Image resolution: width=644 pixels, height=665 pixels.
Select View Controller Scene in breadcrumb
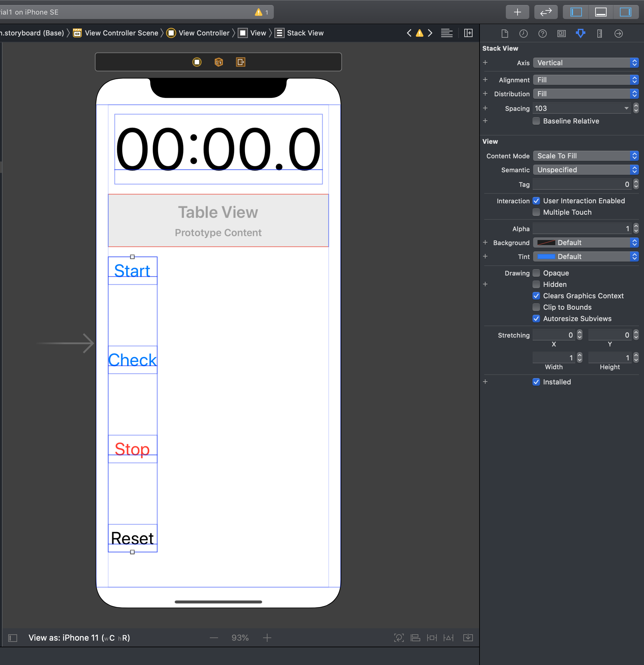(x=121, y=33)
